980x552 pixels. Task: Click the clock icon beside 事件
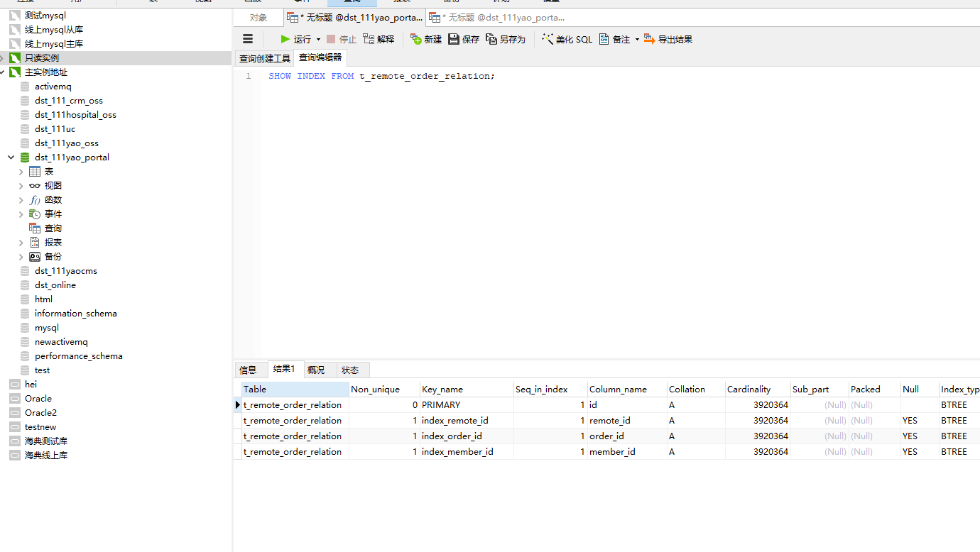point(35,214)
